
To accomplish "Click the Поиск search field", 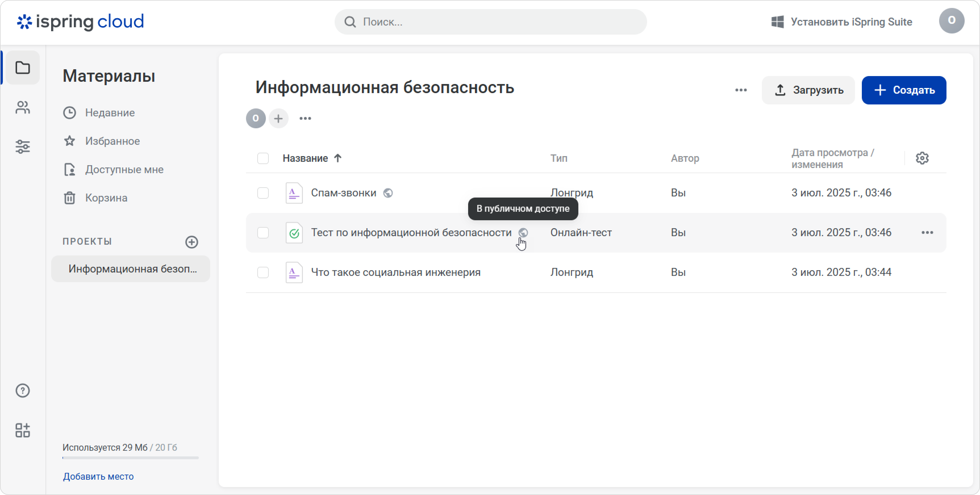I will click(x=491, y=22).
